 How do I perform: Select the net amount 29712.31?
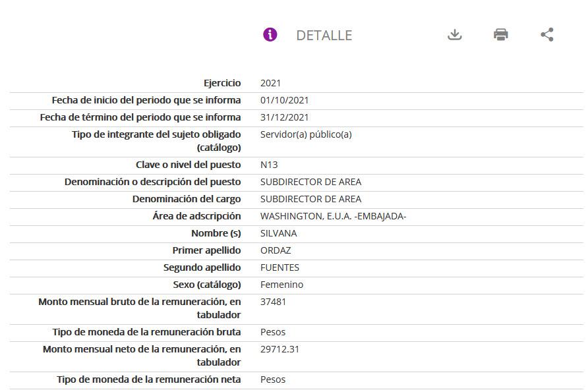pyautogui.click(x=279, y=349)
